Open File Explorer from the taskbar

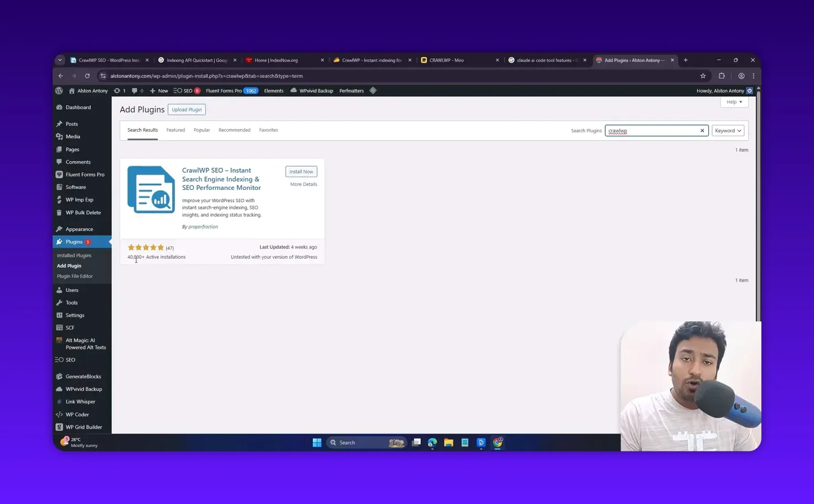pos(449,443)
